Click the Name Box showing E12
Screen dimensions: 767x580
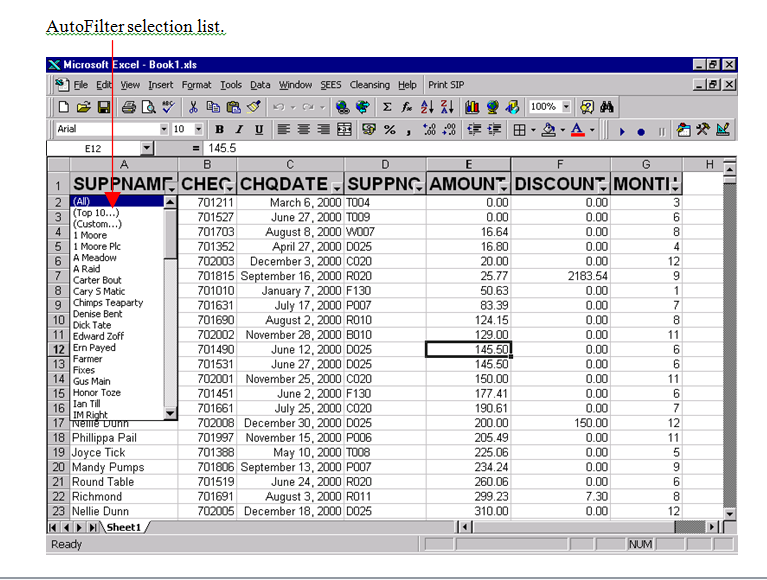click(93, 148)
